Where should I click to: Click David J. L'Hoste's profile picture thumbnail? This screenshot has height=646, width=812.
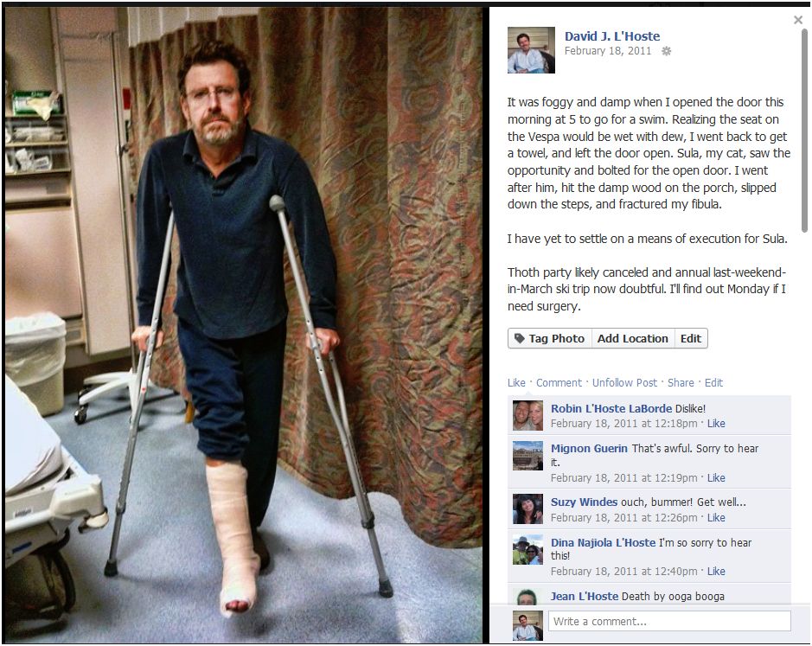coord(531,50)
